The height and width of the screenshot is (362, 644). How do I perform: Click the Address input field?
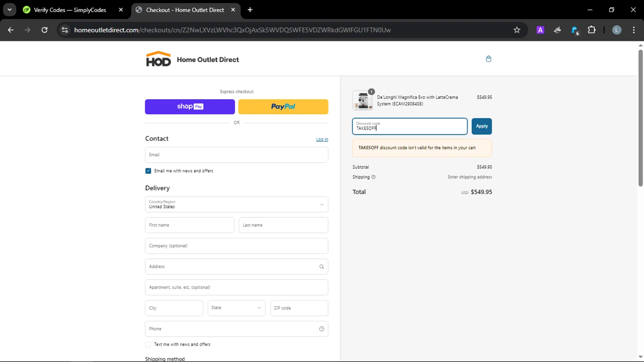(237, 267)
